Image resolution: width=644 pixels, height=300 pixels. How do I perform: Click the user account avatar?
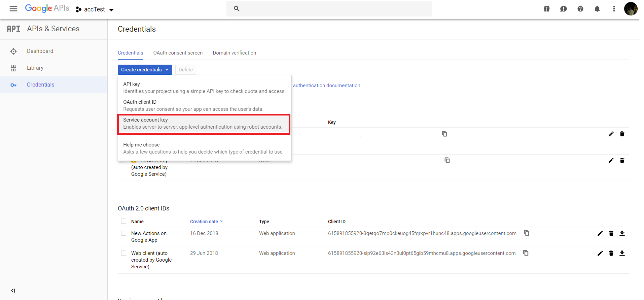[631, 9]
